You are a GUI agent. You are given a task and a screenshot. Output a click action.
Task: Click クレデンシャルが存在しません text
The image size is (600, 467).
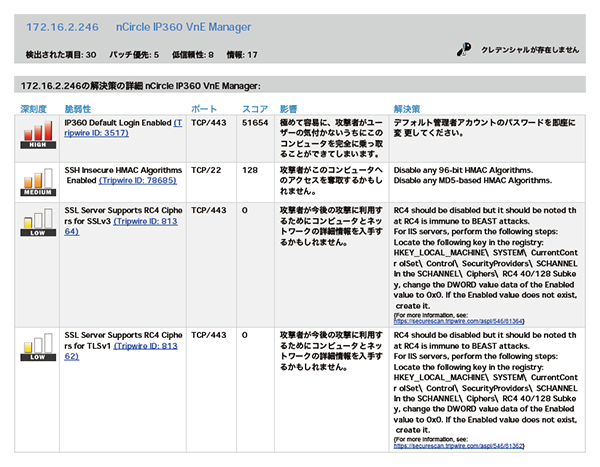(x=530, y=50)
